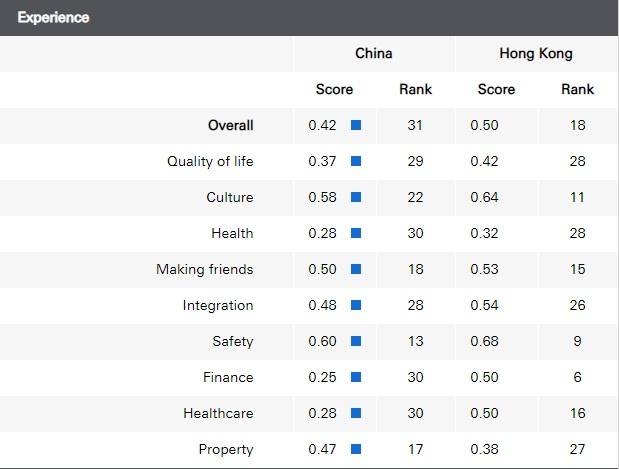The height and width of the screenshot is (469, 619).
Task: Click the blue square beside Overall score
Action: pyautogui.click(x=356, y=126)
